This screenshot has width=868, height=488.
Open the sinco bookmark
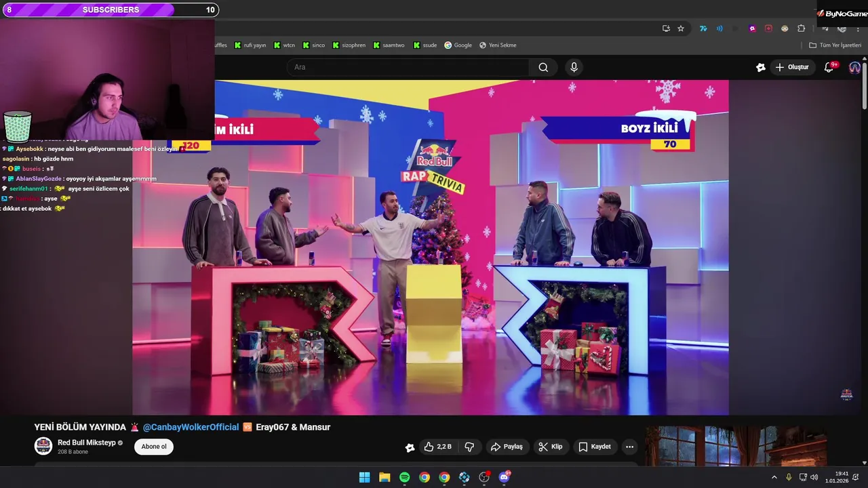click(x=313, y=45)
